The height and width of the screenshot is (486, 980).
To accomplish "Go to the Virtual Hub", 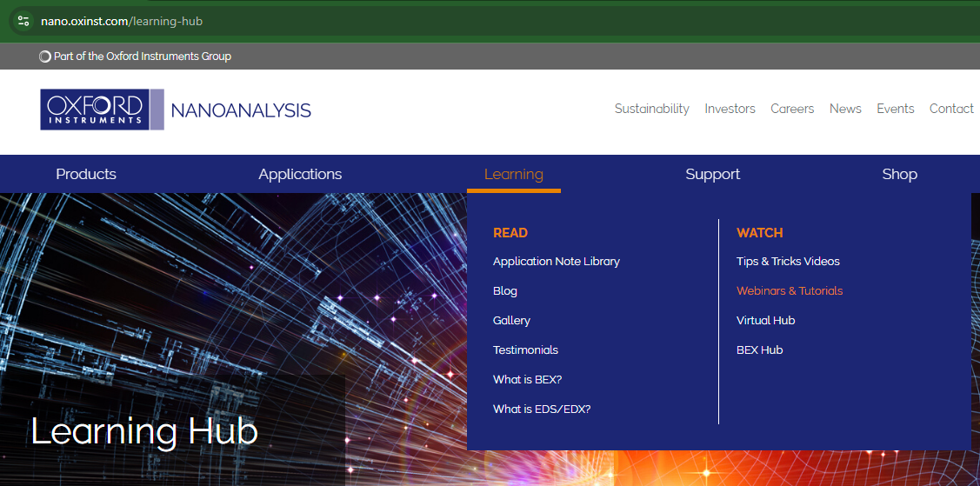I will [x=765, y=320].
